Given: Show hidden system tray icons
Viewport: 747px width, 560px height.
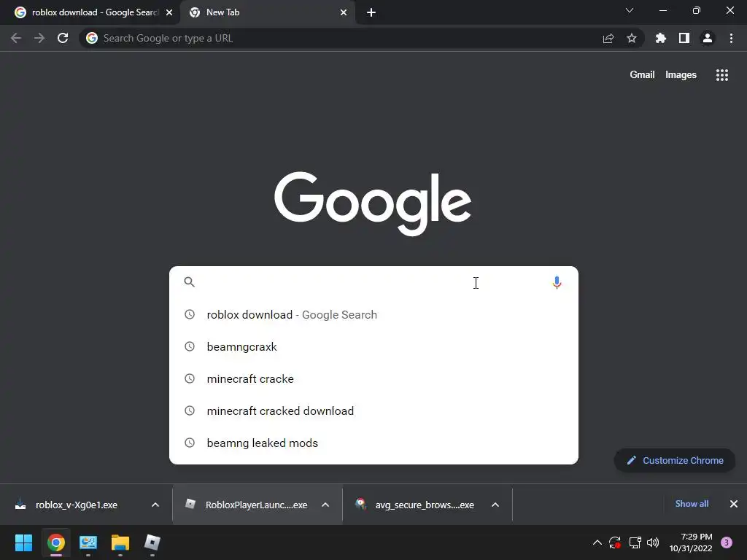Looking at the screenshot, I should 597,542.
